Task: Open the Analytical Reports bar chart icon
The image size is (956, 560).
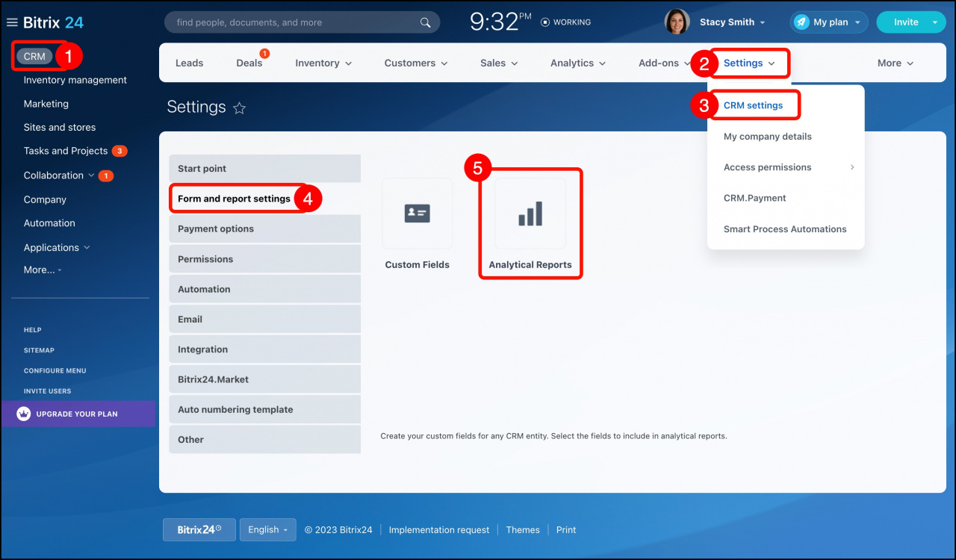Action: click(x=530, y=214)
